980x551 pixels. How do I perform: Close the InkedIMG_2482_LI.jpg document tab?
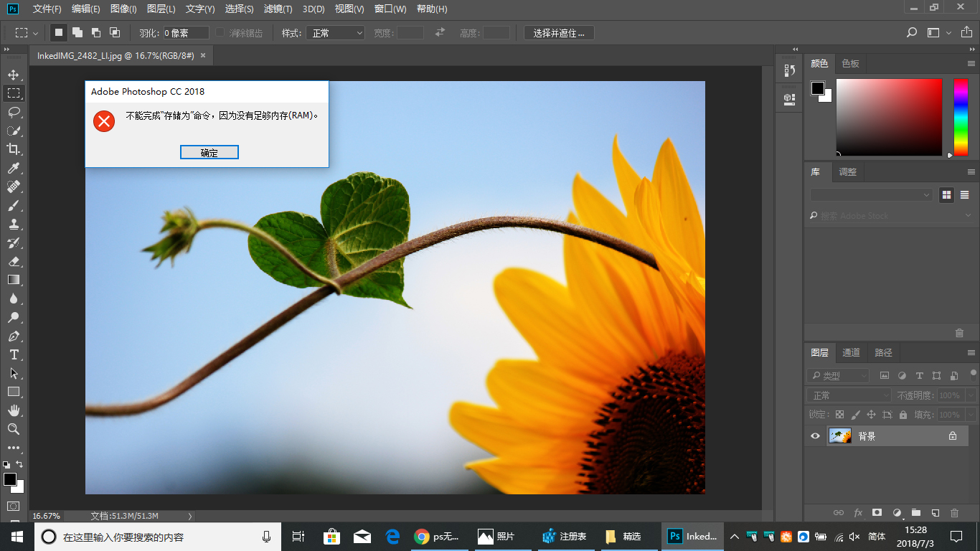pos(203,55)
